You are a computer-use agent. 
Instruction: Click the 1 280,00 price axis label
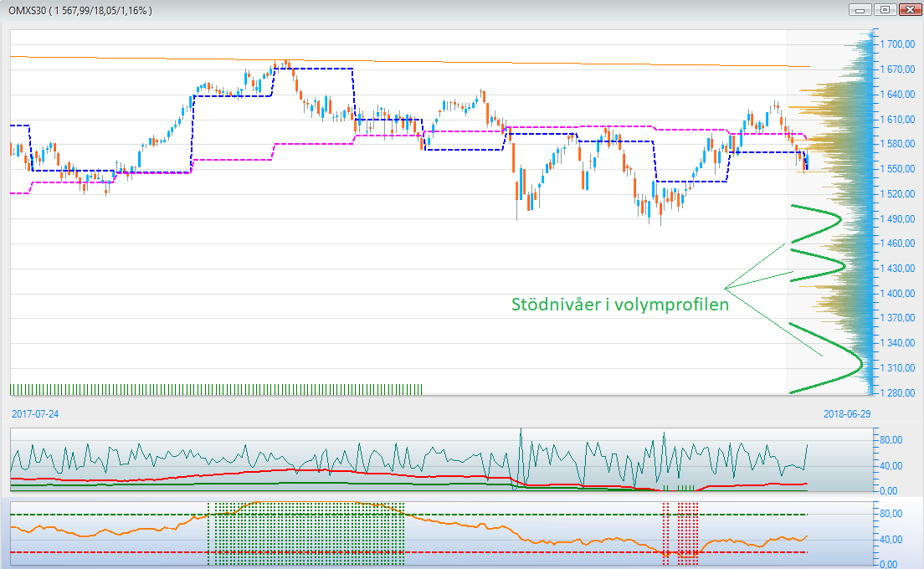[x=898, y=393]
